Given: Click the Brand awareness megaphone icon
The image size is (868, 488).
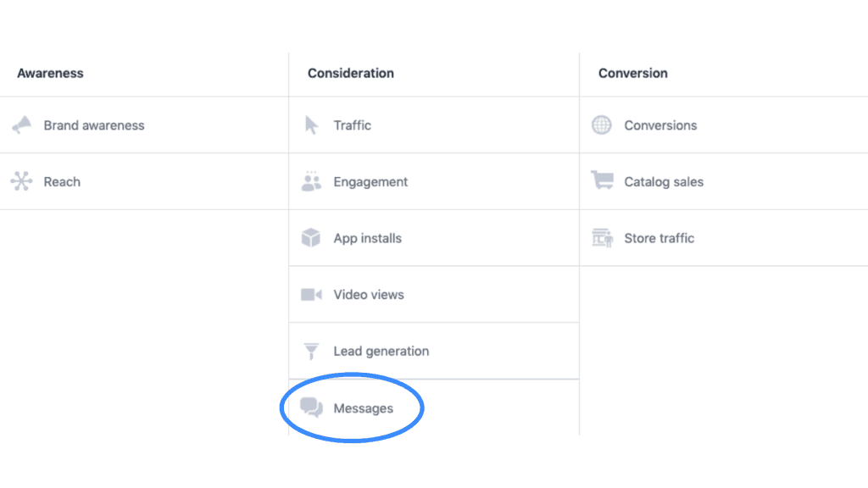Looking at the screenshot, I should [21, 125].
